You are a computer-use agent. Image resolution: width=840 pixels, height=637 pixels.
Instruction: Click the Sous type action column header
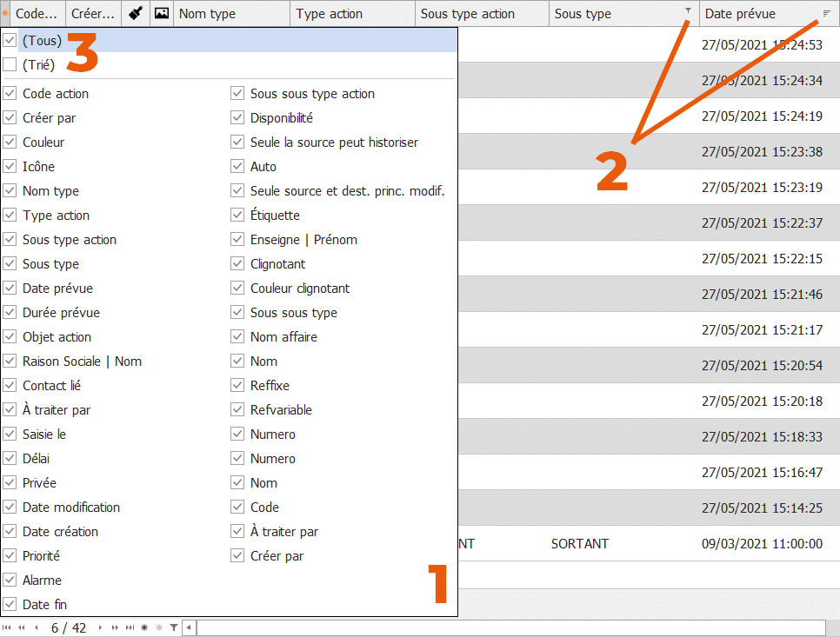pyautogui.click(x=481, y=14)
